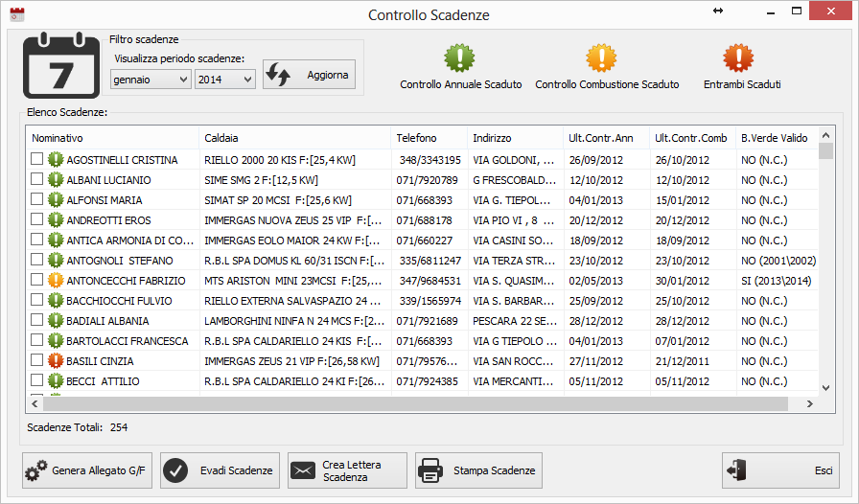Open the month dropdown showing gennaio

pyautogui.click(x=151, y=80)
